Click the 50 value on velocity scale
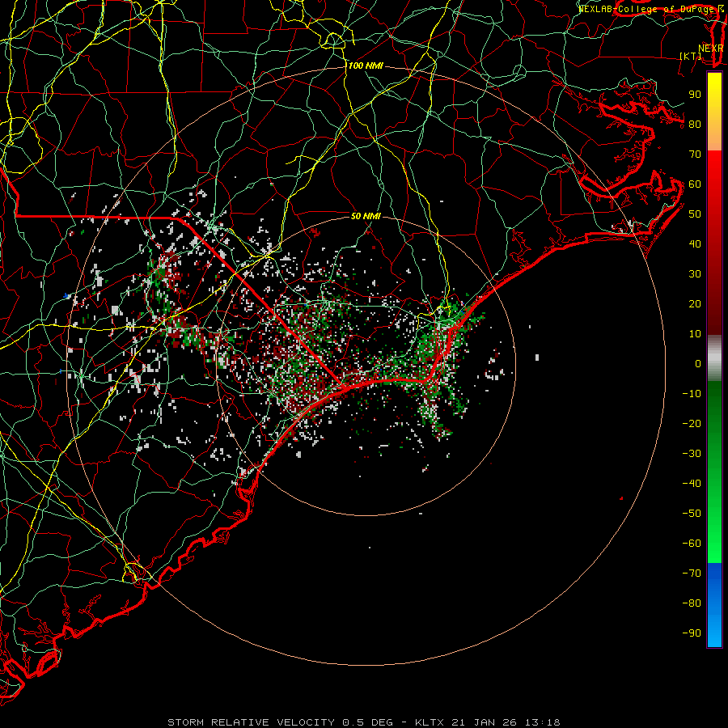The width and height of the screenshot is (728, 728). [x=695, y=214]
